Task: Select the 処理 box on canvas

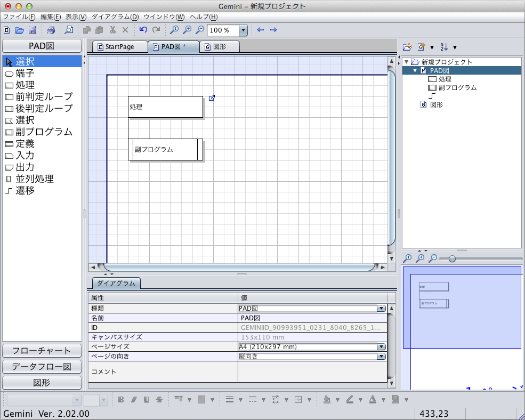Action: 165,107
